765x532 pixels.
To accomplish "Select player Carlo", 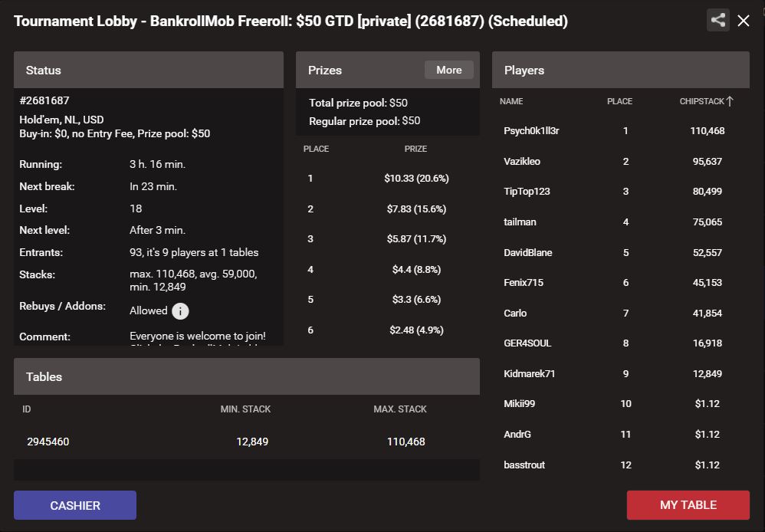I will (x=515, y=313).
